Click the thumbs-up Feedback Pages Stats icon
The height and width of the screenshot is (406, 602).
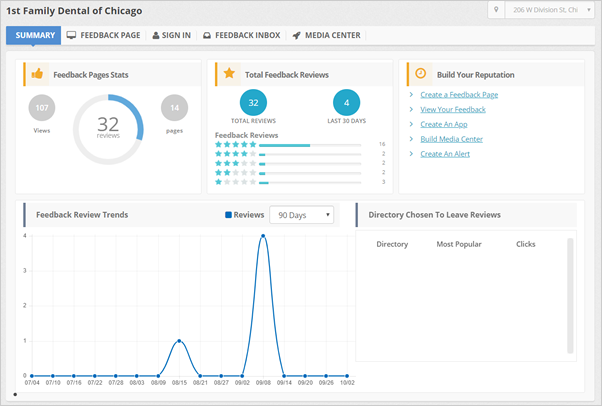tap(37, 73)
